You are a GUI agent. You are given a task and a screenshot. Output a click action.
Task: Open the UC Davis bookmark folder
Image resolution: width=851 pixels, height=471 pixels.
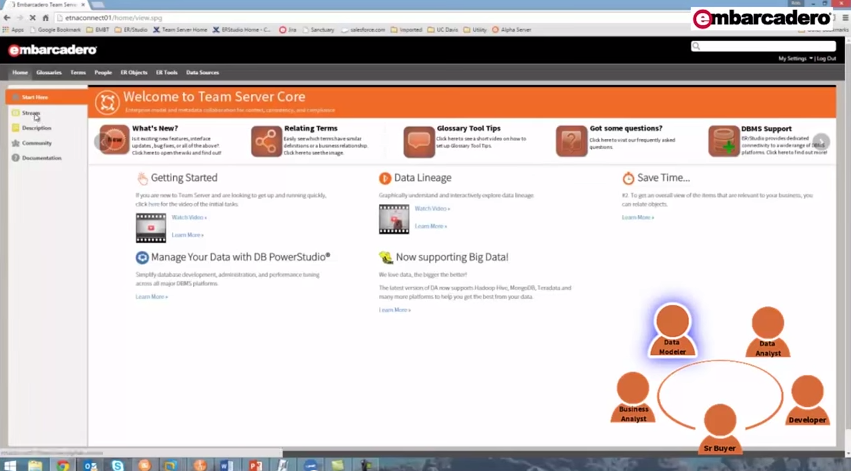[442, 30]
